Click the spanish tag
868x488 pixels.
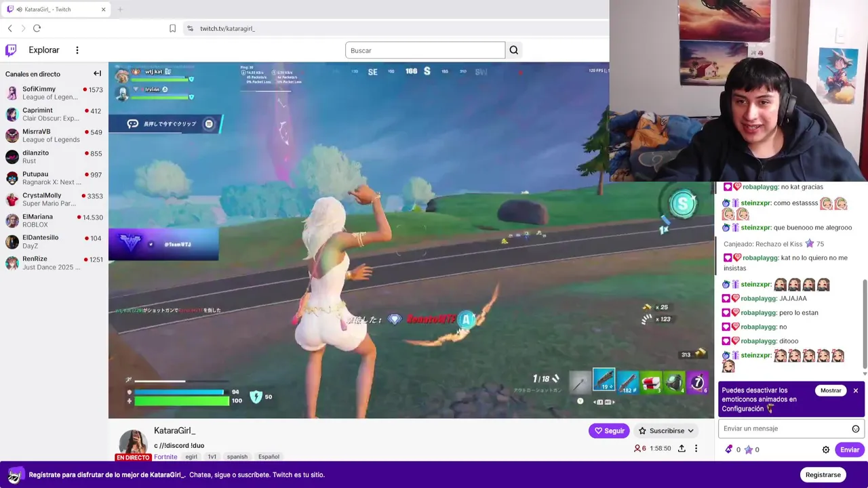[x=237, y=457]
